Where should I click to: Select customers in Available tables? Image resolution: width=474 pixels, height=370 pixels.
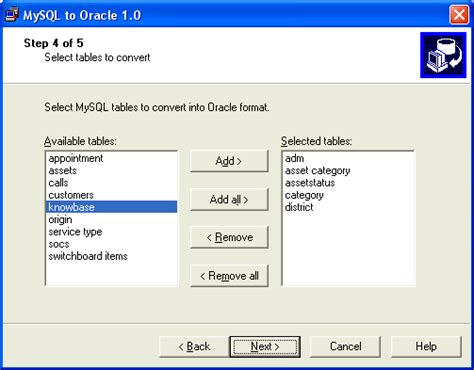111,195
